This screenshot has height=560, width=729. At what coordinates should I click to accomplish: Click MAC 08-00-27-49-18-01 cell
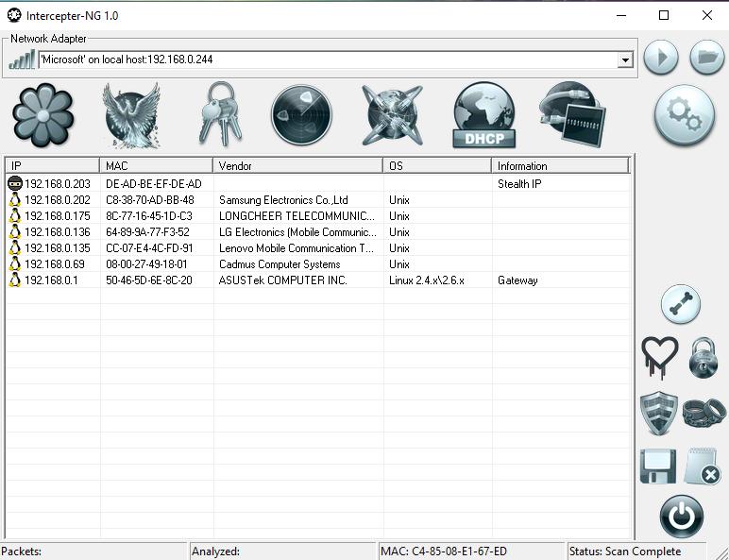click(x=146, y=264)
